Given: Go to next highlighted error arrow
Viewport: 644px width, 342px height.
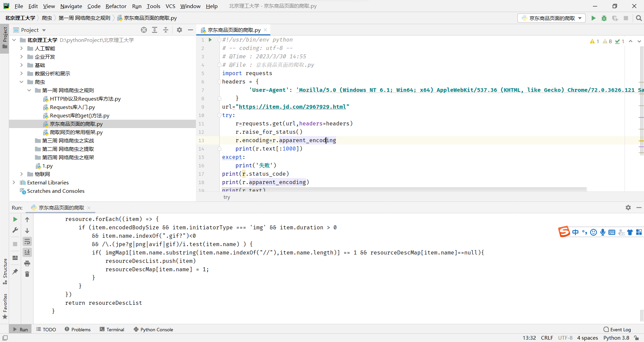Looking at the screenshot, I should [x=639, y=41].
